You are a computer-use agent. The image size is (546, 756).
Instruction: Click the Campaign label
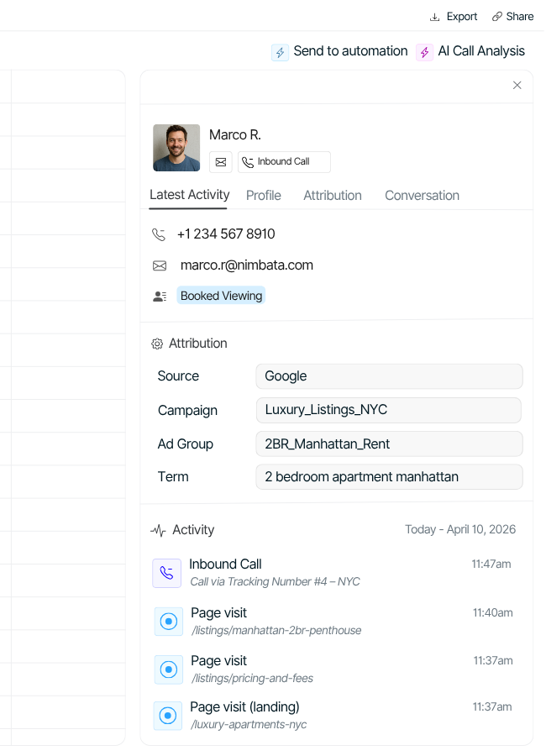point(187,411)
